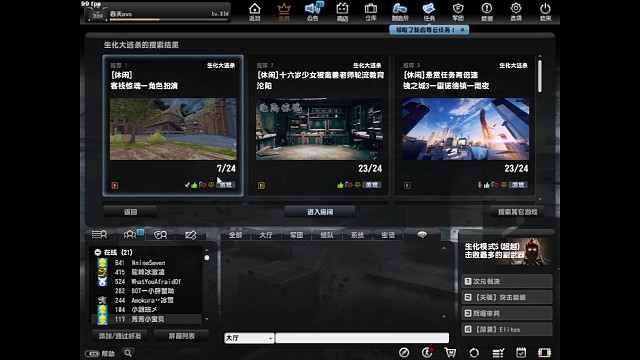Click the 屏蔽列表 block list button
Screen dimensions: 640x360
182,336
